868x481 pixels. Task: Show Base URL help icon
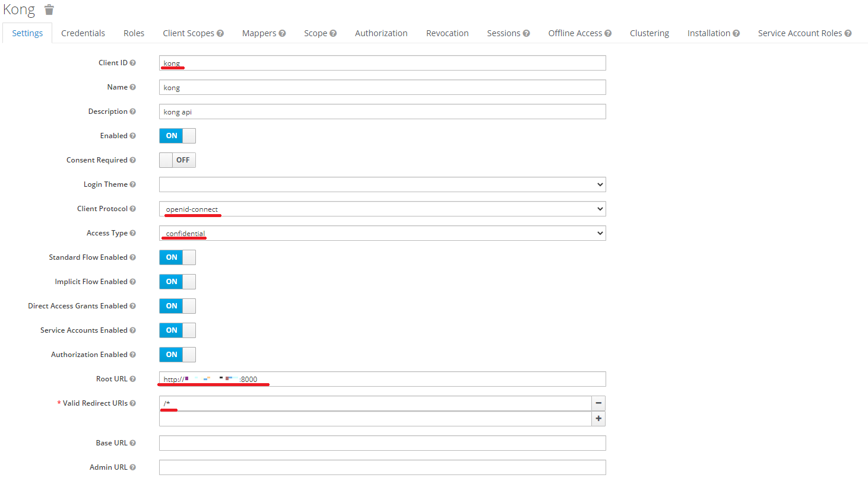click(133, 443)
